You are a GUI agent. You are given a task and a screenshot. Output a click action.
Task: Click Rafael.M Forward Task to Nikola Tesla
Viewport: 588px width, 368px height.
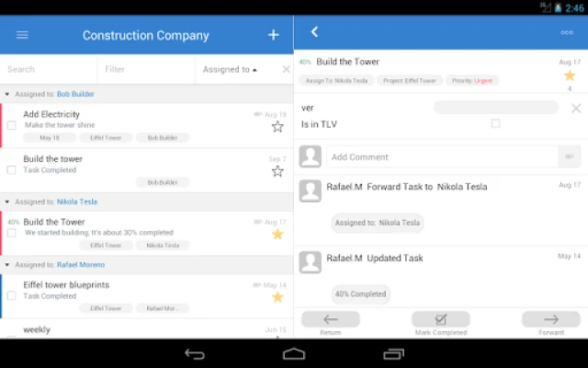pyautogui.click(x=406, y=187)
